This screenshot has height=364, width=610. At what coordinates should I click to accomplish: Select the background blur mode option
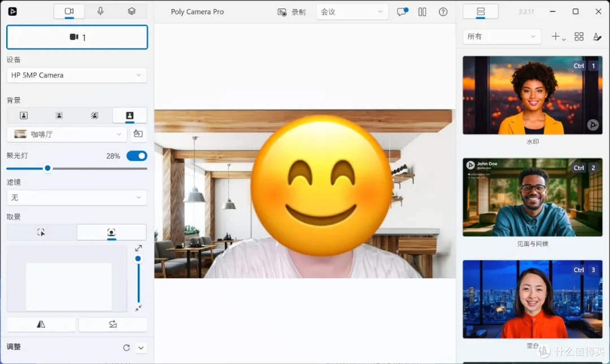point(59,116)
